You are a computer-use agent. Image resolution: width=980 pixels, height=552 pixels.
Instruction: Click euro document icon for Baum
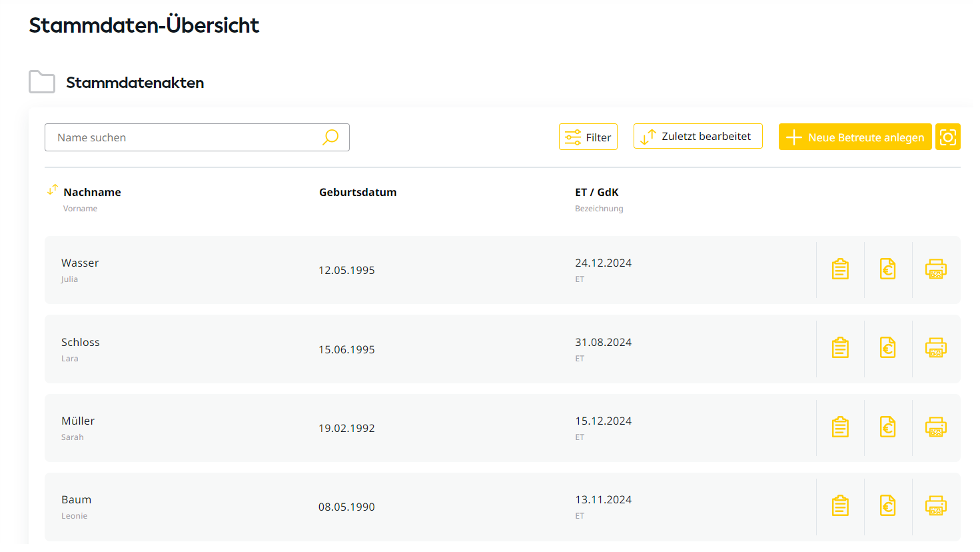tap(887, 506)
